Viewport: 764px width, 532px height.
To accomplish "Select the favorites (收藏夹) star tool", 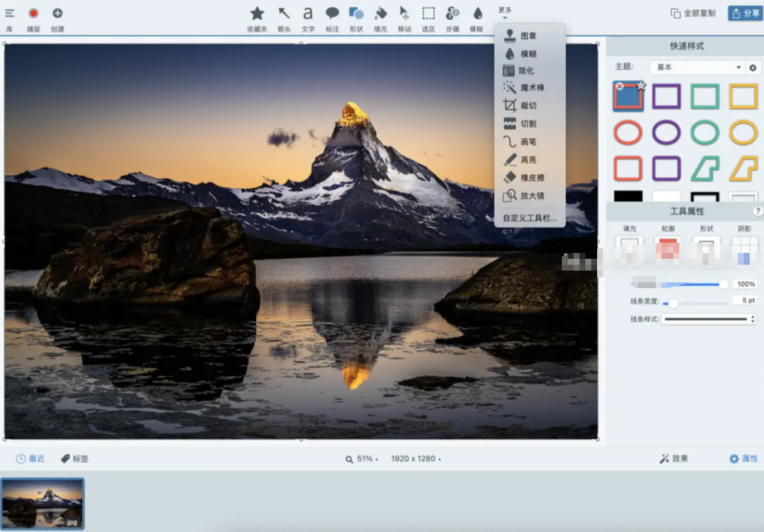I will click(x=257, y=20).
